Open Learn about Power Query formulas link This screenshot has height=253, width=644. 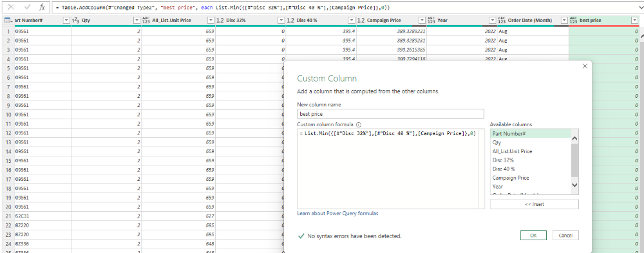click(x=337, y=214)
